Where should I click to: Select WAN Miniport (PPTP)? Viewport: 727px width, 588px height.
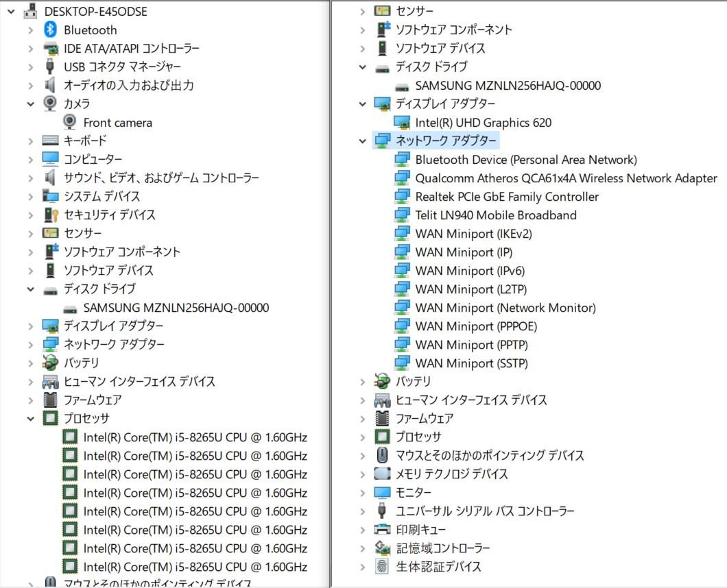(472, 345)
